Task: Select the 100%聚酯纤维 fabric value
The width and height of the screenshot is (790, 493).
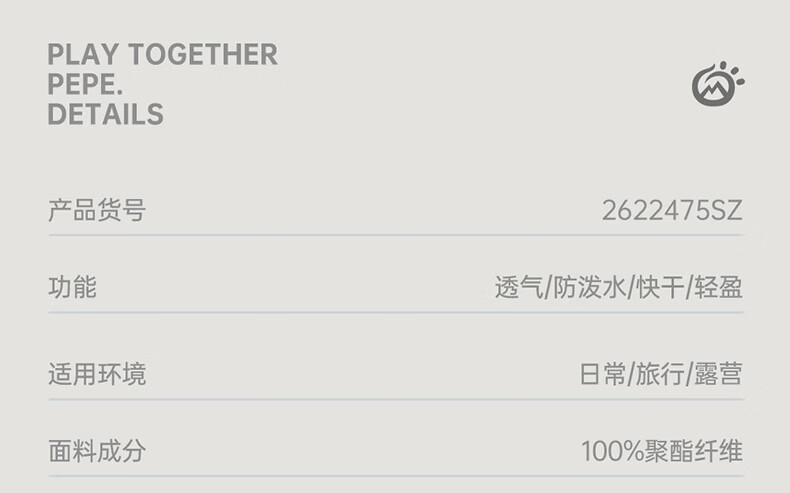Action: pos(662,451)
